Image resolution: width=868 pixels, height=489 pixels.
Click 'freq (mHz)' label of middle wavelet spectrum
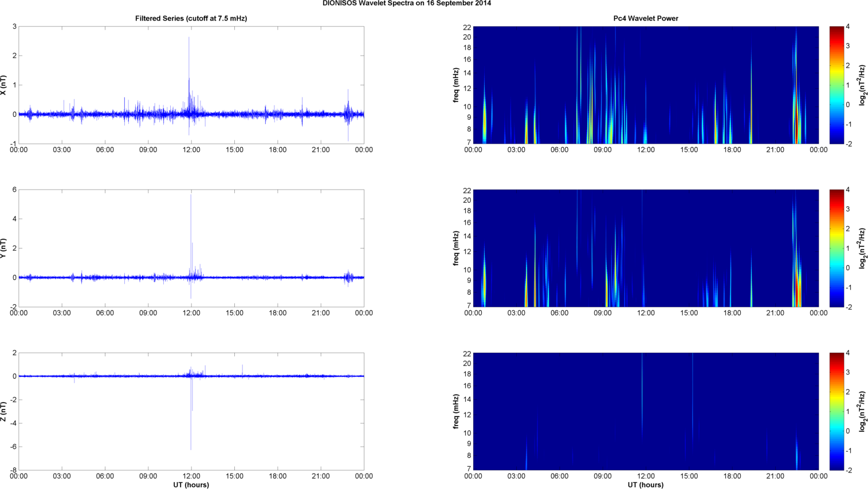pyautogui.click(x=456, y=248)
